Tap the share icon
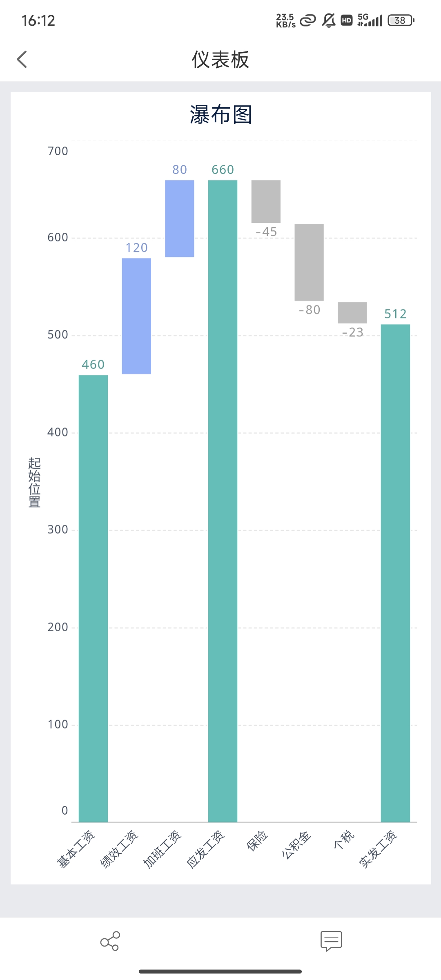The width and height of the screenshot is (441, 980). [x=110, y=941]
